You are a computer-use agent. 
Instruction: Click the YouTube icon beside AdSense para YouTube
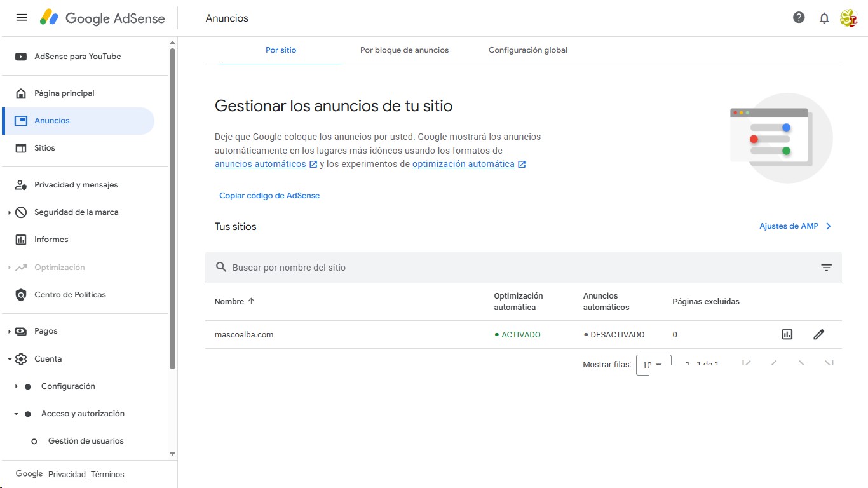click(x=21, y=57)
